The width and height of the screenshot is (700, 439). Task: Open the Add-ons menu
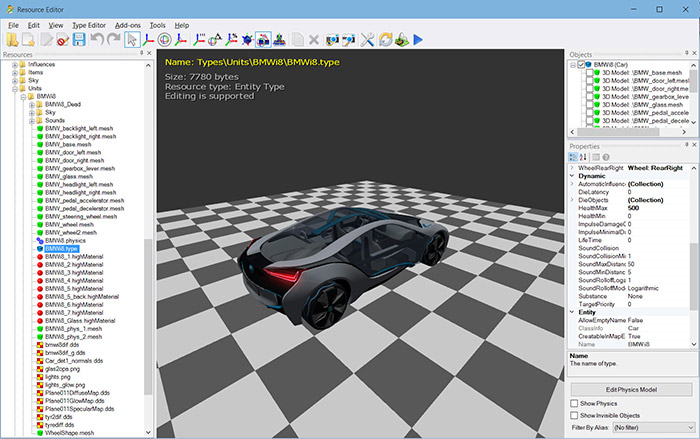click(x=128, y=25)
